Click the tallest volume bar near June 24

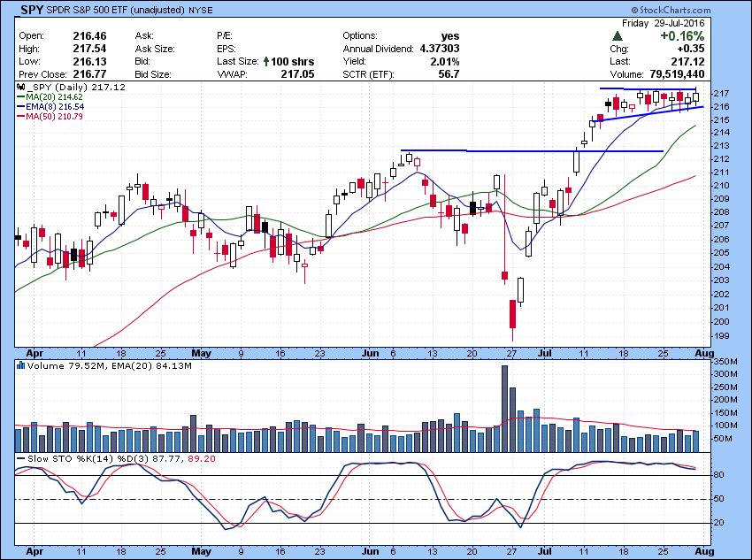(x=504, y=409)
